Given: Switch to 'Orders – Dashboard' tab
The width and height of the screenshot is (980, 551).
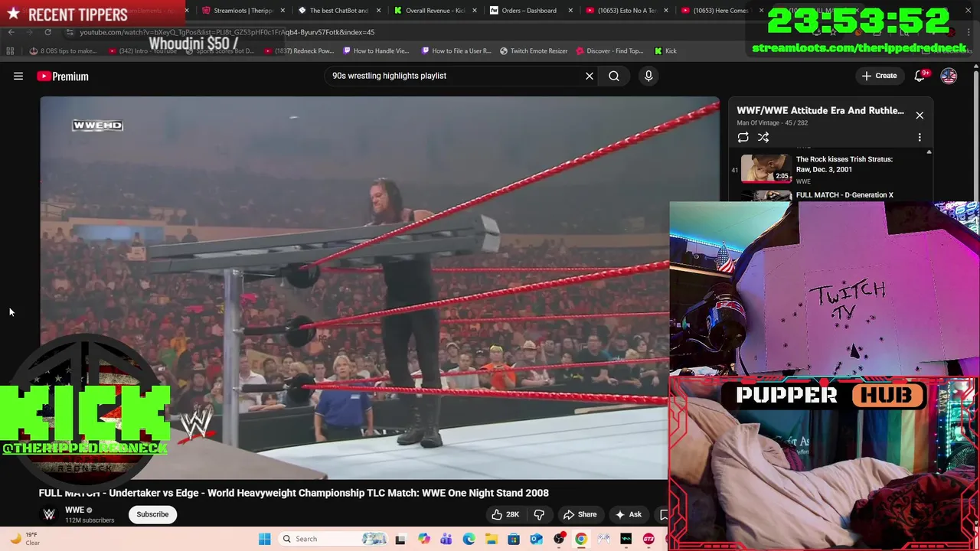Looking at the screenshot, I should [x=529, y=11].
